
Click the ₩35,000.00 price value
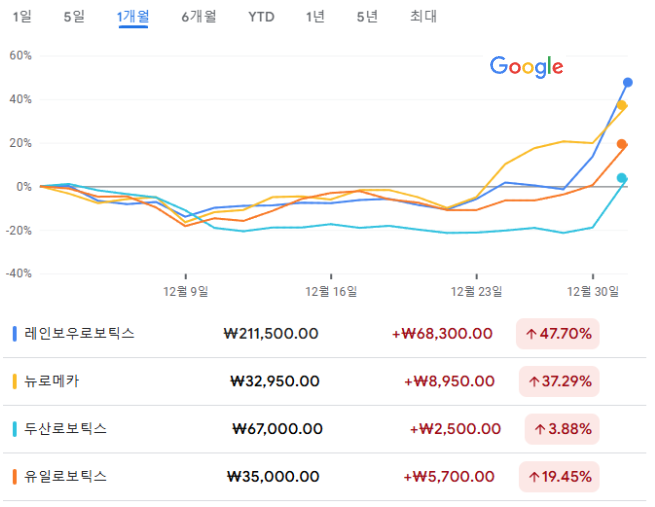tap(273, 477)
